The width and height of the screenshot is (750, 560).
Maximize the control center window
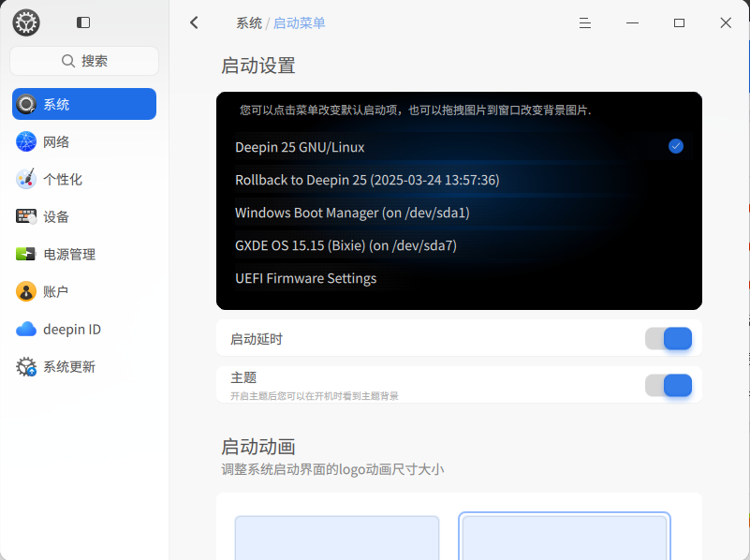pos(679,23)
